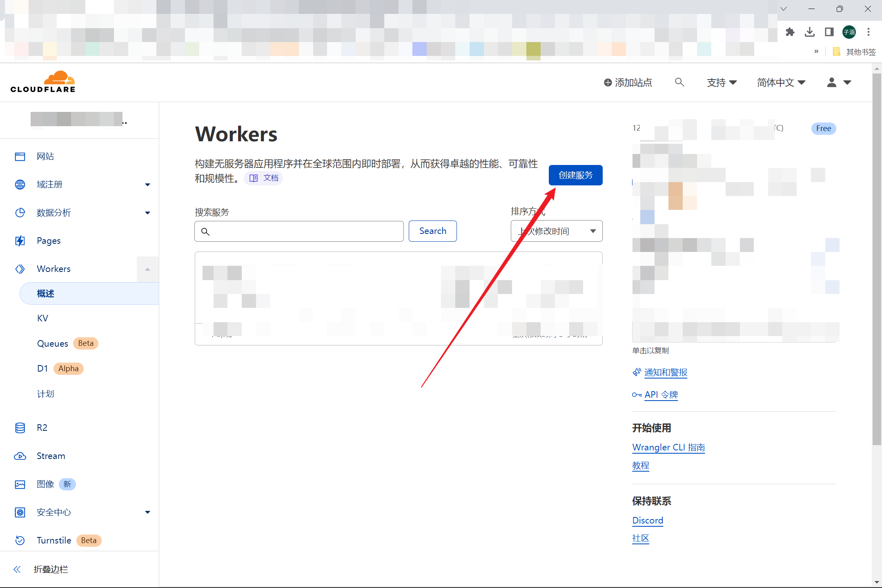This screenshot has width=882, height=588.
Task: Open browser extensions puzzle icon
Action: [x=790, y=32]
